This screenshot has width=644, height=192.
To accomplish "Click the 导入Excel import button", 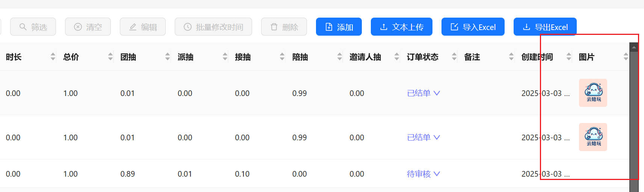I will pos(473,27).
